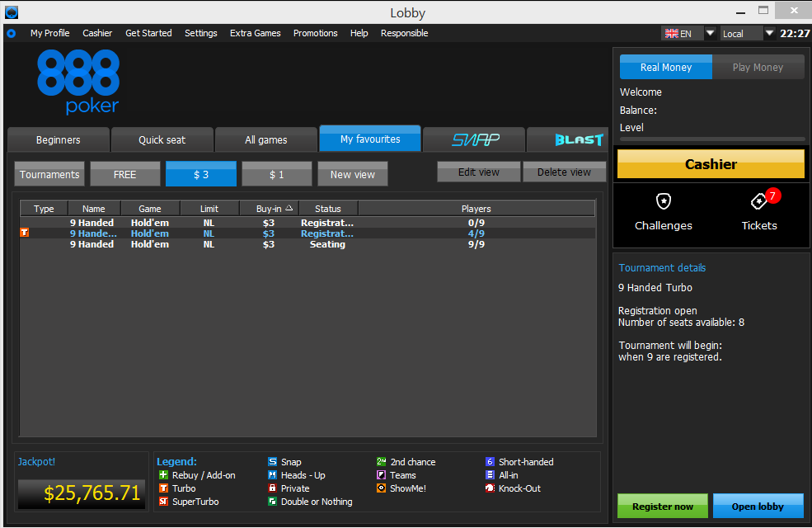Viewport: 812px width, 528px height.
Task: Switch to the All games tab
Action: [x=266, y=139]
